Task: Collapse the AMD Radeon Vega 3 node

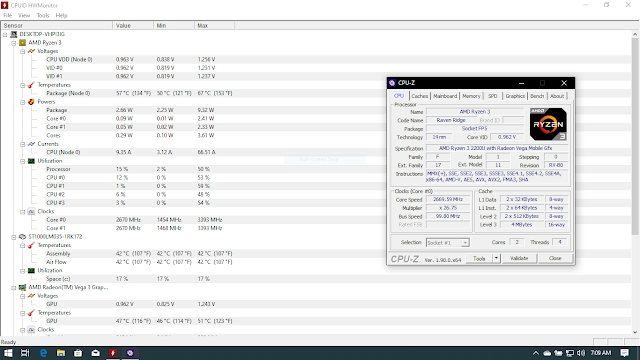Action: tap(14, 287)
